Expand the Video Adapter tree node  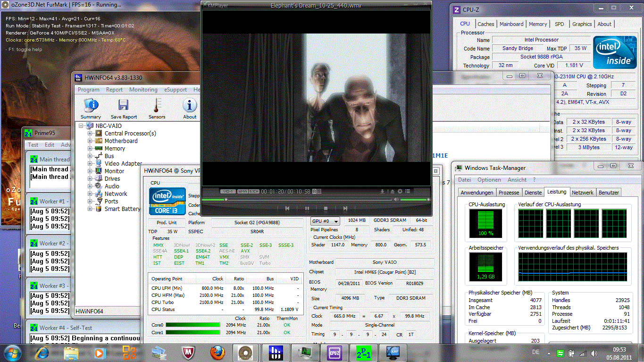click(90, 164)
